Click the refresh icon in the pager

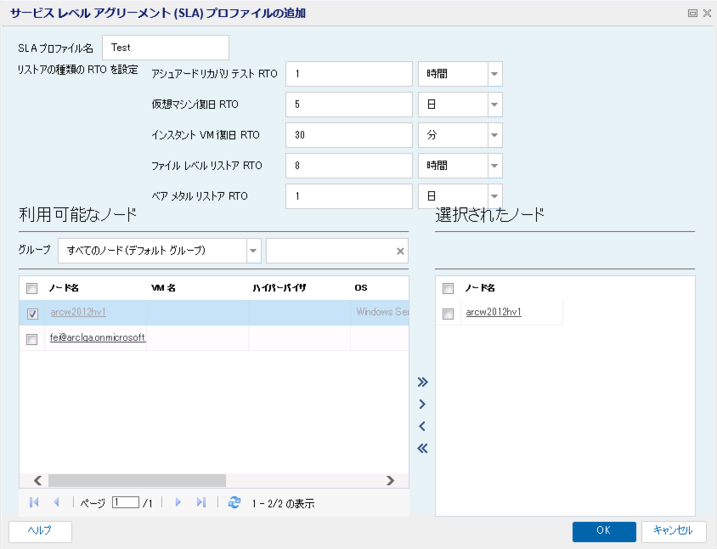tap(234, 503)
